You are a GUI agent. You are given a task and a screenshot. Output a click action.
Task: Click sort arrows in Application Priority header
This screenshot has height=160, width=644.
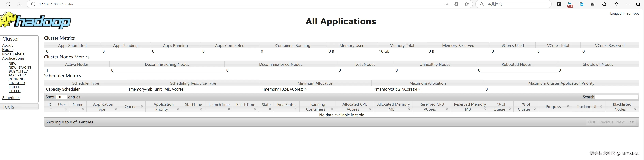point(178,109)
